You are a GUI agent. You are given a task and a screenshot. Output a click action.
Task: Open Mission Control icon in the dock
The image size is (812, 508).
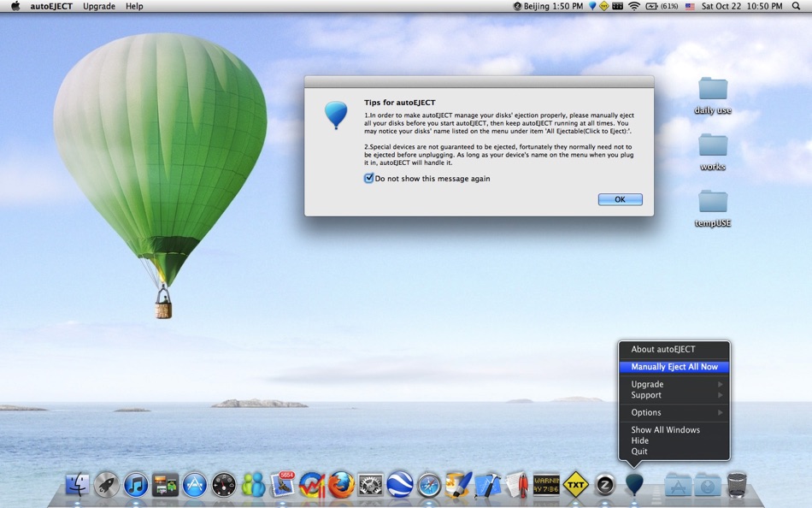pyautogui.click(x=165, y=485)
